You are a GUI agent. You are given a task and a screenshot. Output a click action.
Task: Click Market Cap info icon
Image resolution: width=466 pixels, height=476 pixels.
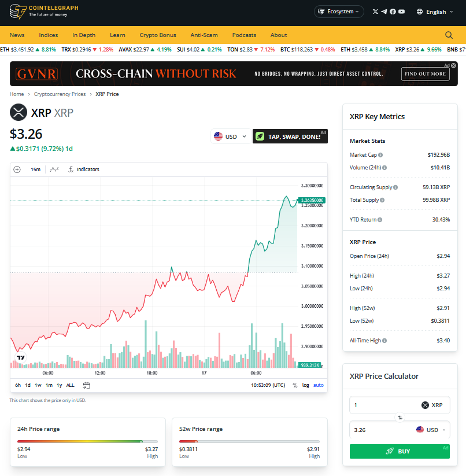(x=380, y=155)
